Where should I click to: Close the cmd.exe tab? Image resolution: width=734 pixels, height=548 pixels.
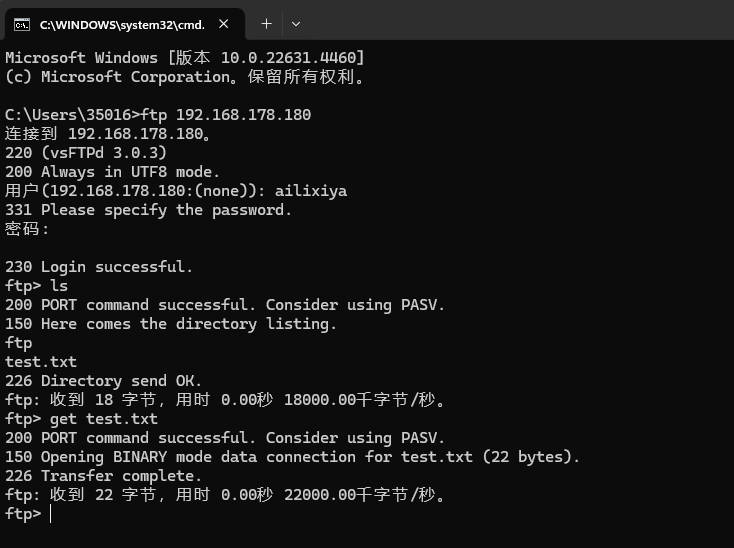pos(222,23)
